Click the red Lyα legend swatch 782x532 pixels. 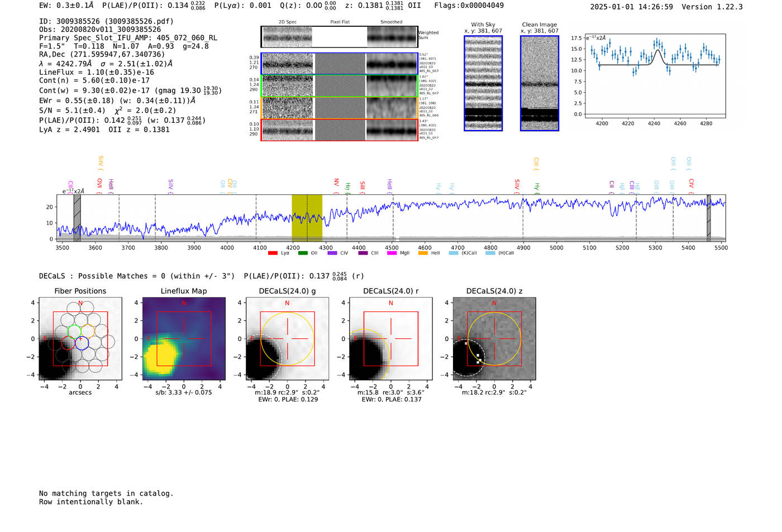pos(273,253)
